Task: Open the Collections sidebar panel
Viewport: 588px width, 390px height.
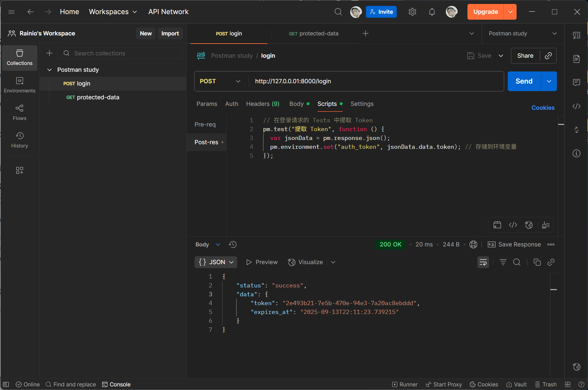Action: 20,58
